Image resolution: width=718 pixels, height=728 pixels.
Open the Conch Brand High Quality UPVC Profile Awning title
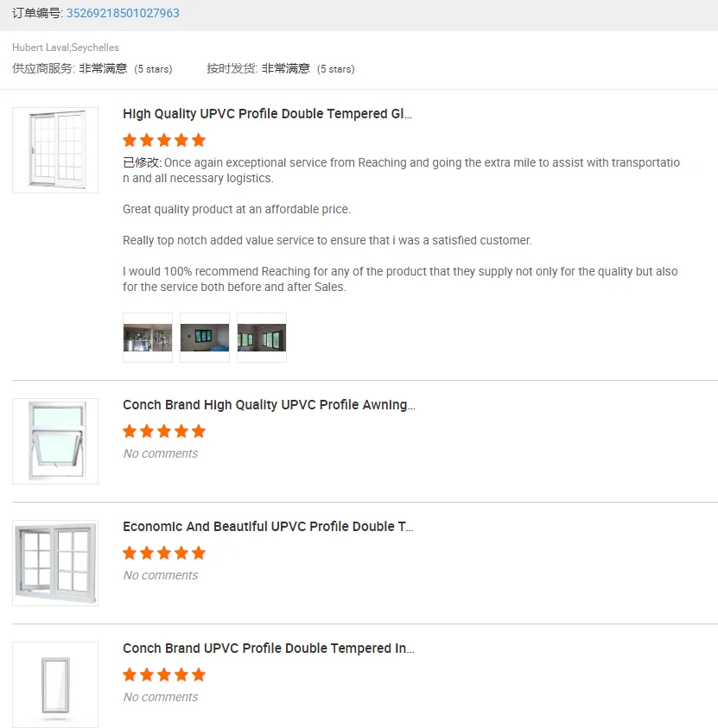coord(269,405)
